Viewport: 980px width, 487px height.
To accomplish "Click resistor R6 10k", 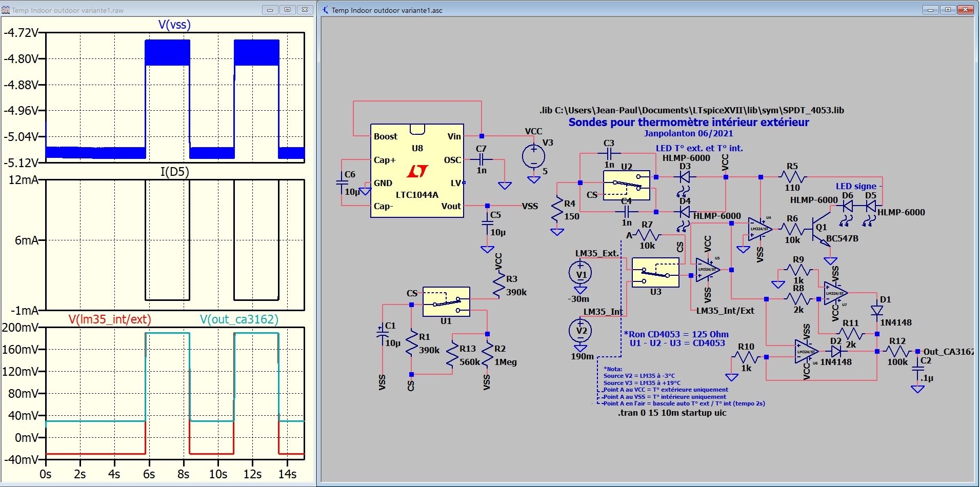I will pyautogui.click(x=792, y=229).
